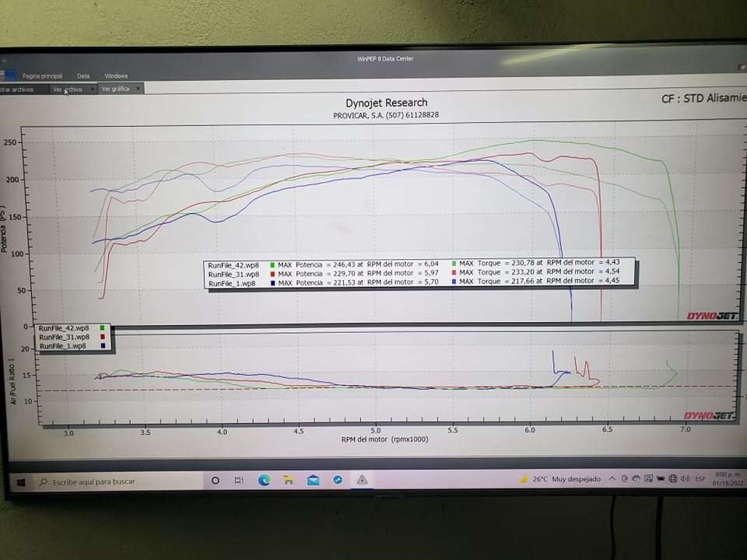The height and width of the screenshot is (560, 747).
Task: Select RunFile_42.wp8 in the lower legend
Action: click(x=64, y=328)
